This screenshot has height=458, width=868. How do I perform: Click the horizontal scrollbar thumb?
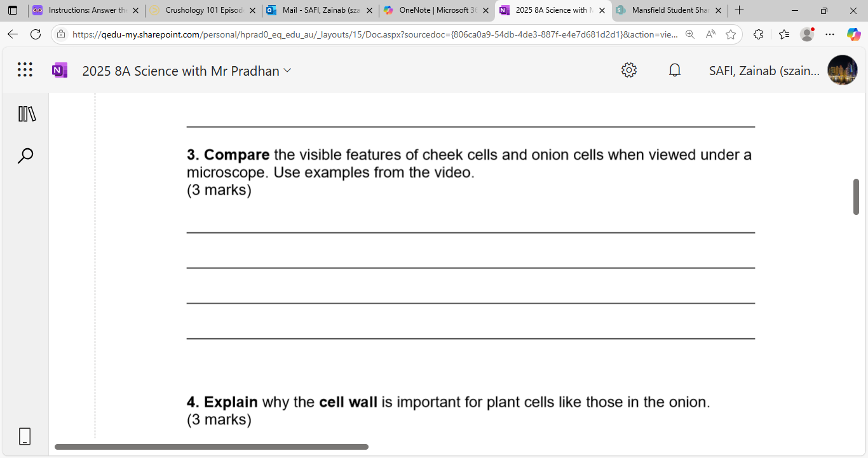pyautogui.click(x=212, y=447)
